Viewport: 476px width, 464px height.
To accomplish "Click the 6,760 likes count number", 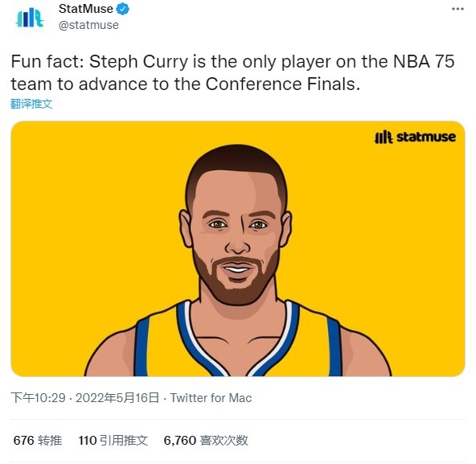I will coord(180,441).
